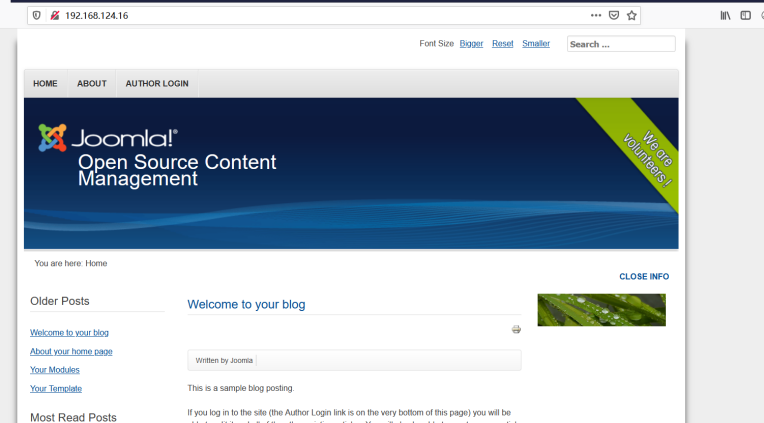This screenshot has width=764, height=423.
Task: Click the Bigger font size link
Action: point(471,43)
